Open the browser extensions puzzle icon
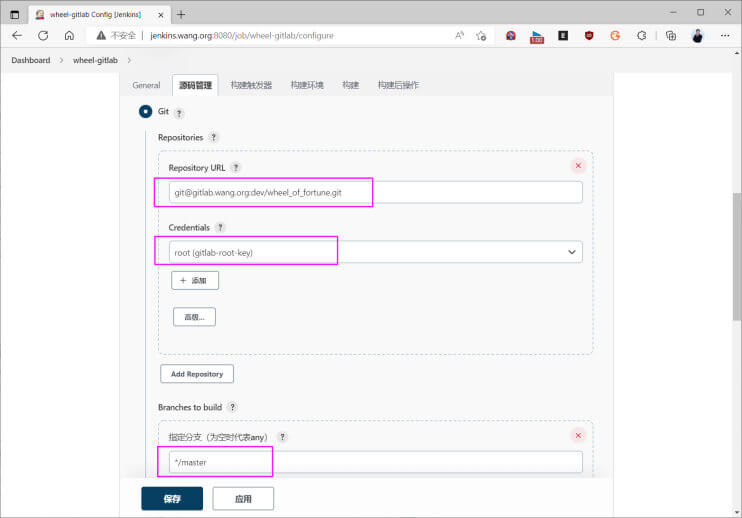The width and height of the screenshot is (742, 518). (641, 35)
